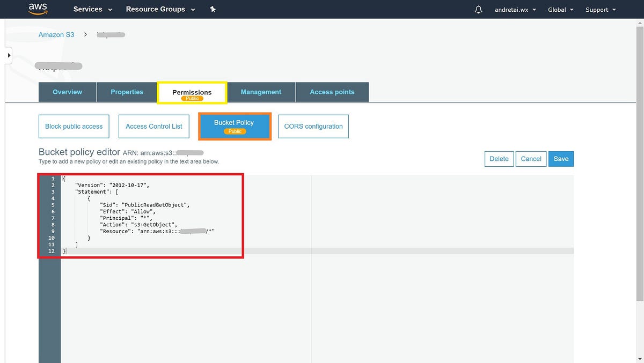Click the AWS home logo

[x=36, y=9]
